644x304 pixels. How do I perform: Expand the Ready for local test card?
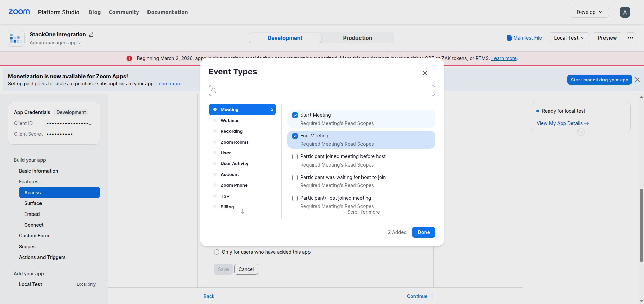581,132
